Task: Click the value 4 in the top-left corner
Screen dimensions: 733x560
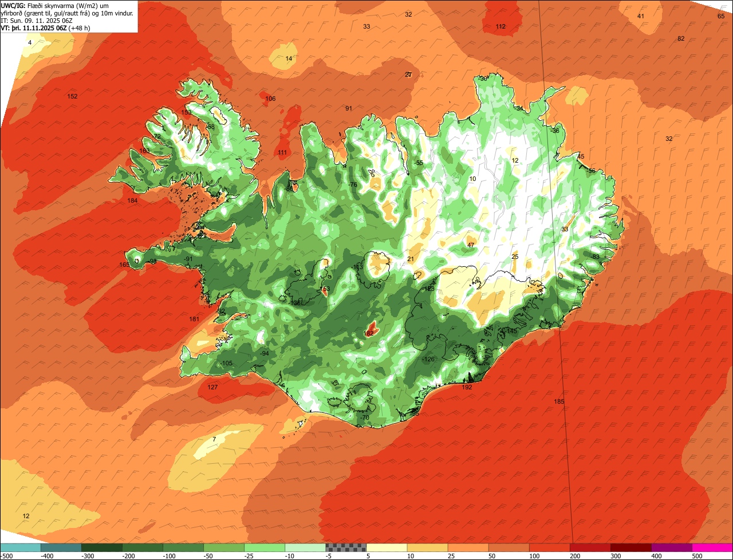Action: [30, 43]
